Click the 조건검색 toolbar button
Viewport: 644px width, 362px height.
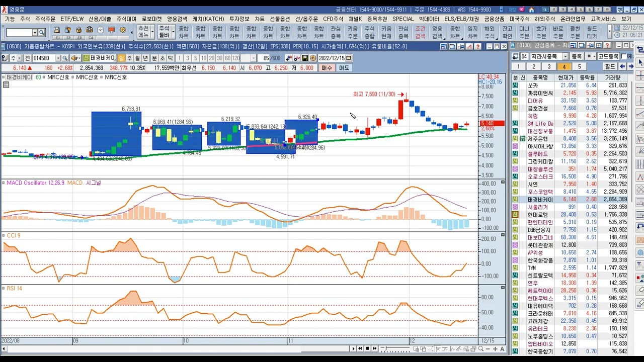[x=420, y=32]
